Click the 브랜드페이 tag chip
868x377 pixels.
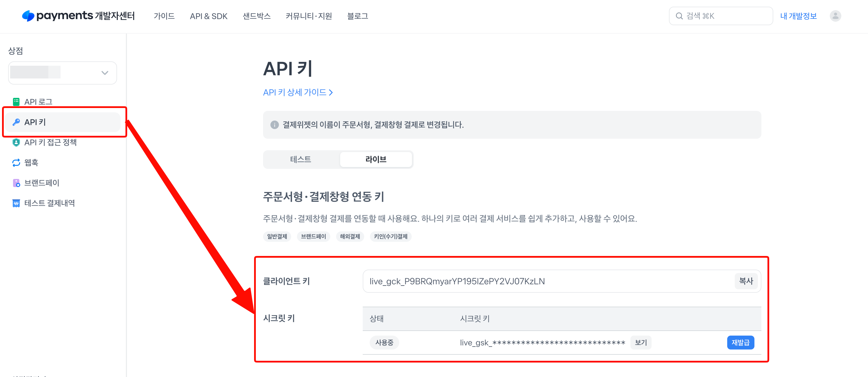coord(313,237)
